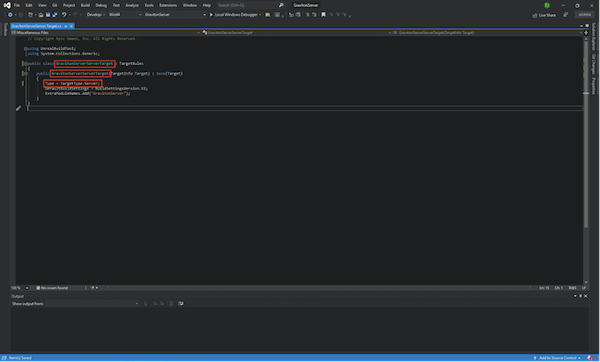The image size is (600, 362).
Task: Click the TABS indentation indicator
Action: click(572, 288)
